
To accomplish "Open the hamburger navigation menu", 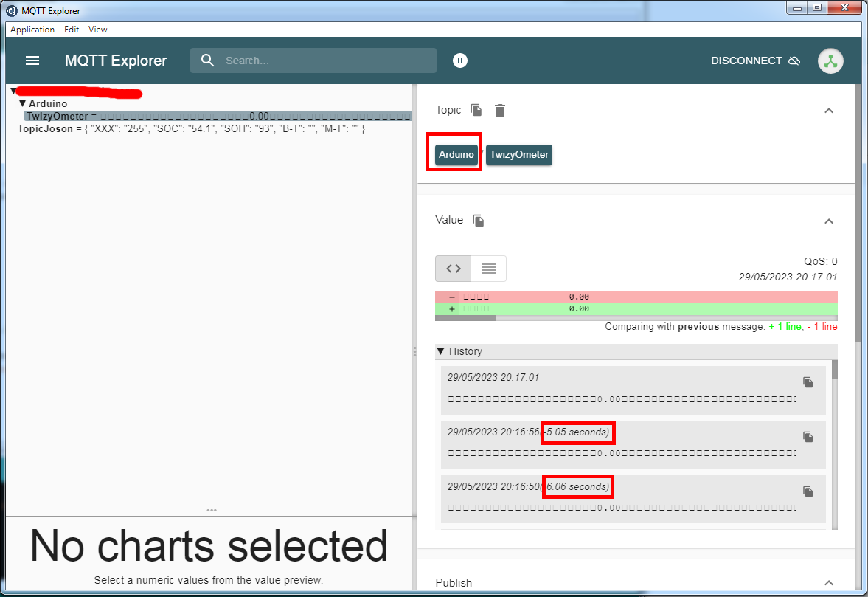I will [x=32, y=61].
